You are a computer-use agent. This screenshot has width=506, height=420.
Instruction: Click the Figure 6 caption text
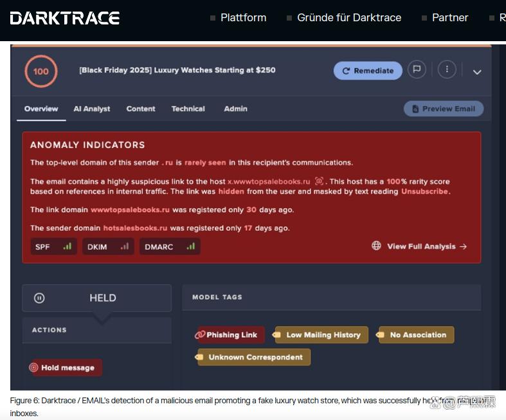pos(251,406)
